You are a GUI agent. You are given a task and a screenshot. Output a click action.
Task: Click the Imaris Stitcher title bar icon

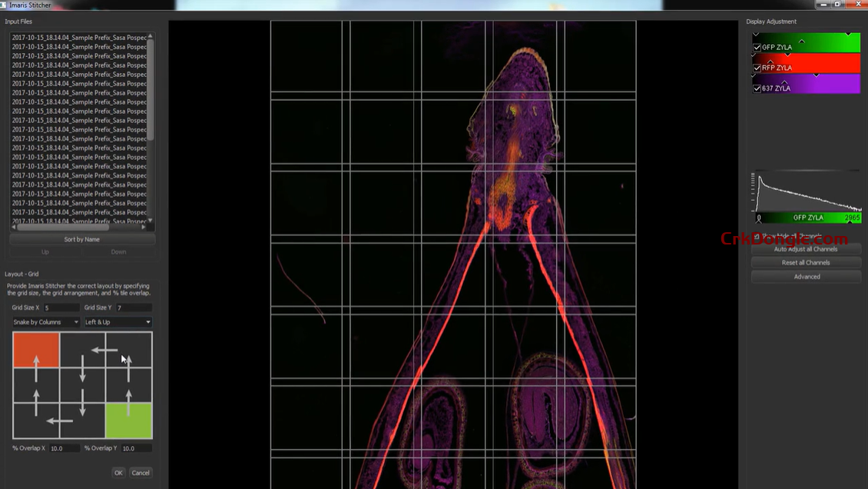pyautogui.click(x=4, y=5)
